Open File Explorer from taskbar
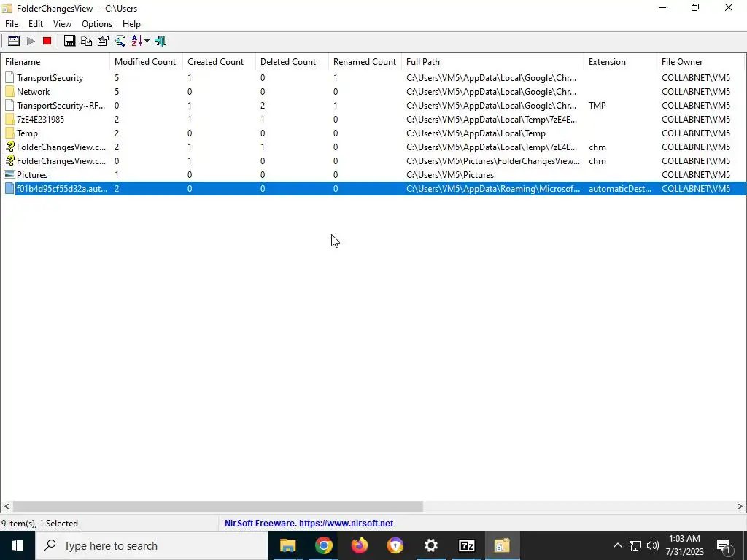The image size is (747, 560). pyautogui.click(x=287, y=545)
